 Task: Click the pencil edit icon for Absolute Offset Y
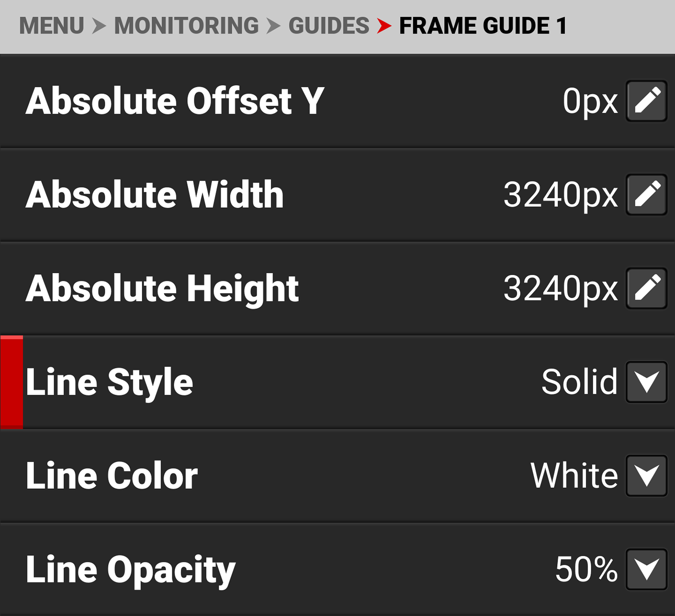click(x=647, y=101)
